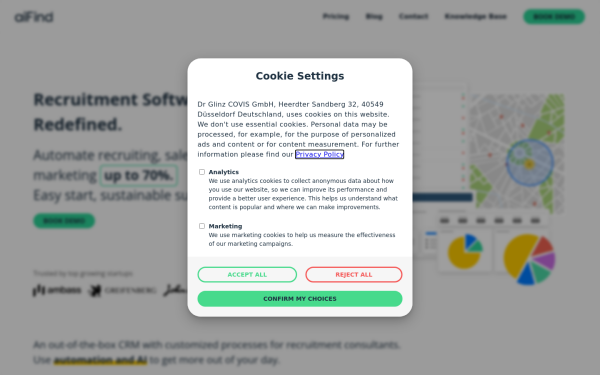
Task: Click the map thumbnail image
Action: (517, 154)
